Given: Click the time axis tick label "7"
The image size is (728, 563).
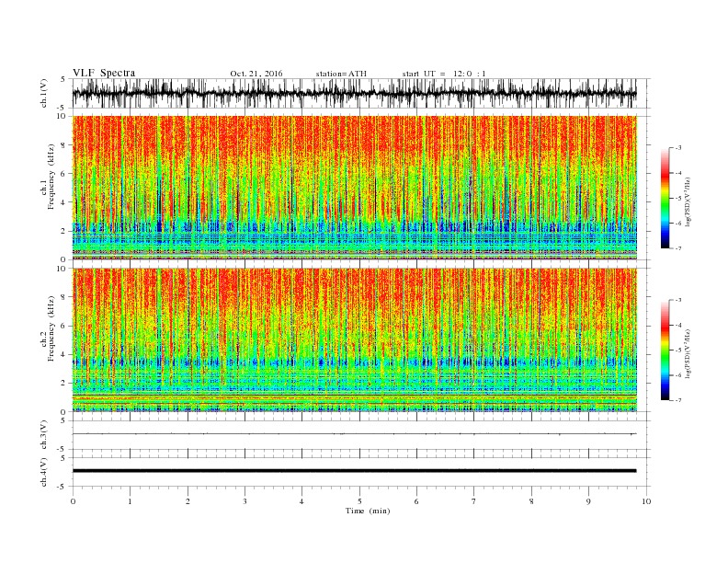Looking at the screenshot, I should tap(474, 501).
